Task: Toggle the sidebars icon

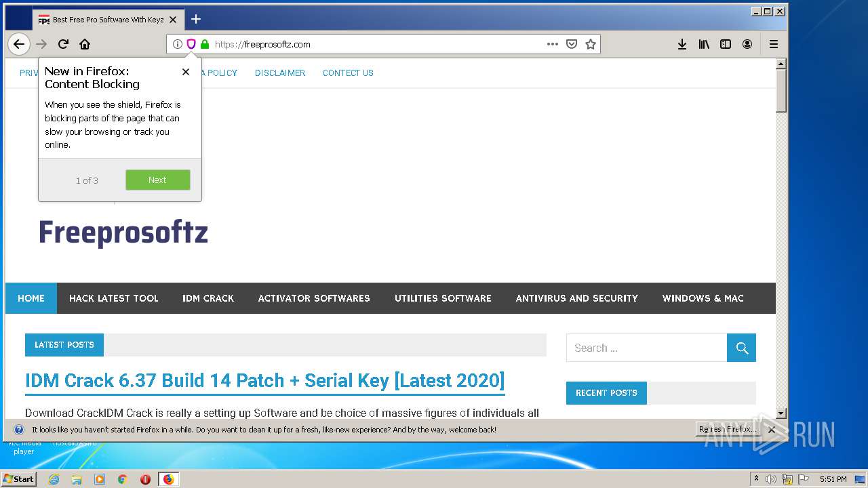Action: point(726,44)
